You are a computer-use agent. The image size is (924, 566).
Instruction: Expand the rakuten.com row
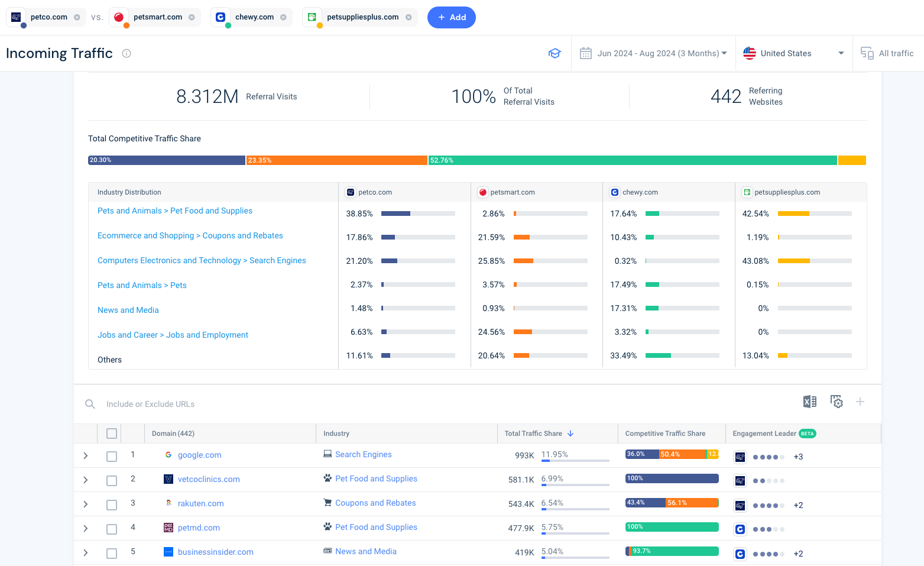[86, 504]
